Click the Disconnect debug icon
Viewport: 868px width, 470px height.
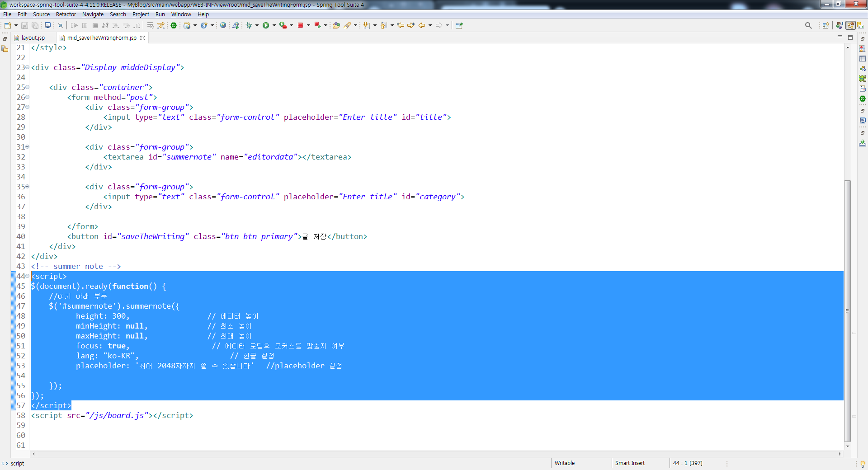pyautogui.click(x=105, y=25)
